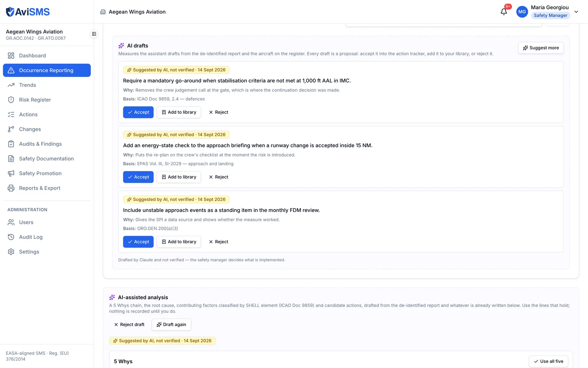The image size is (588, 368).
Task: Collapse the sidebar panel toggle
Action: pyautogui.click(x=94, y=34)
